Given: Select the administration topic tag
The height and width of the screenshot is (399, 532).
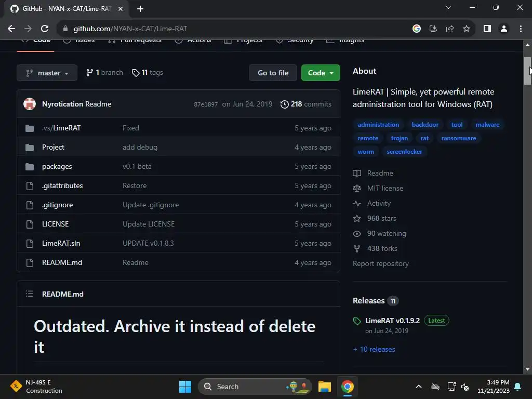Looking at the screenshot, I should [378, 125].
